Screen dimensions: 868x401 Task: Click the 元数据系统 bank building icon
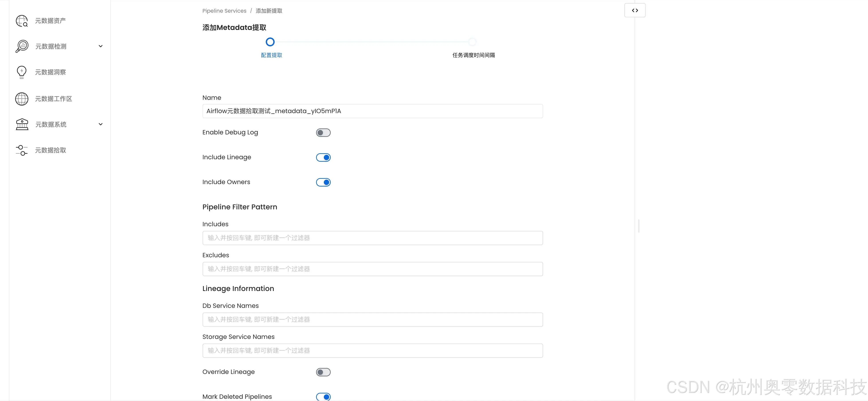[22, 124]
